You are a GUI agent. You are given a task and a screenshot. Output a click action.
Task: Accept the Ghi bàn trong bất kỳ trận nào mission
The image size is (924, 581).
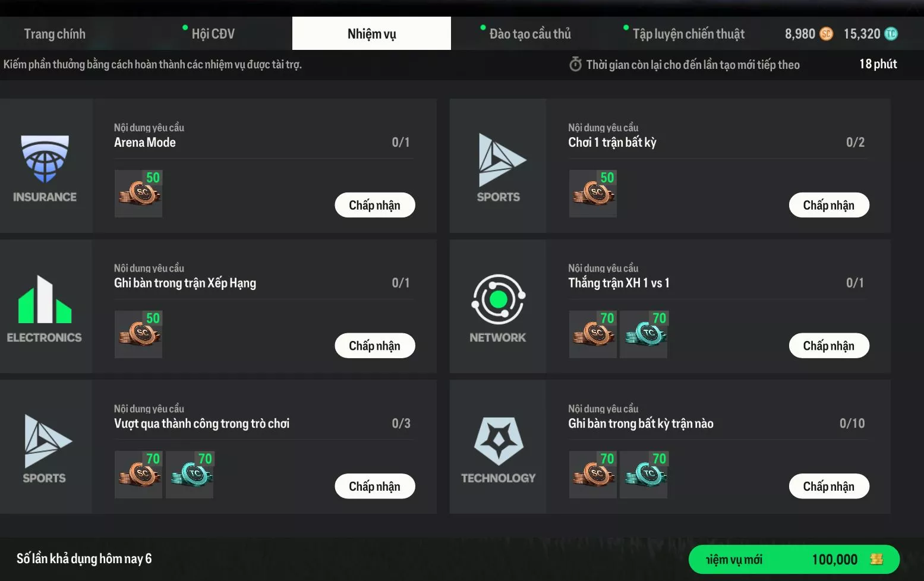[828, 487]
